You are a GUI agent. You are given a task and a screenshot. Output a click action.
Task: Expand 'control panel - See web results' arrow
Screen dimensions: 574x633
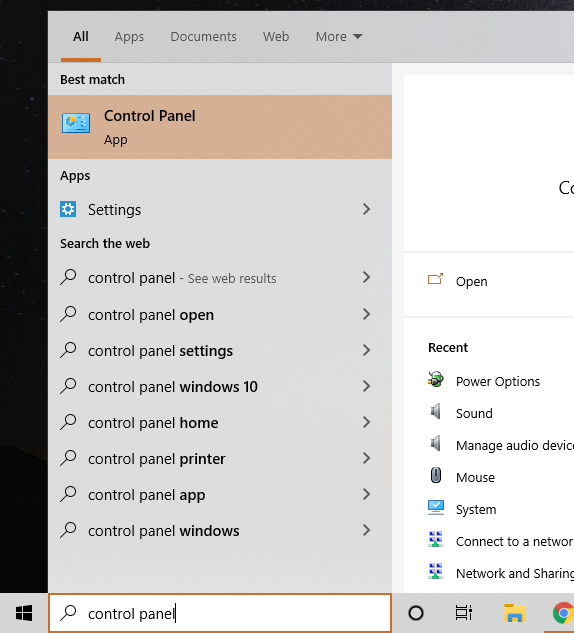366,277
